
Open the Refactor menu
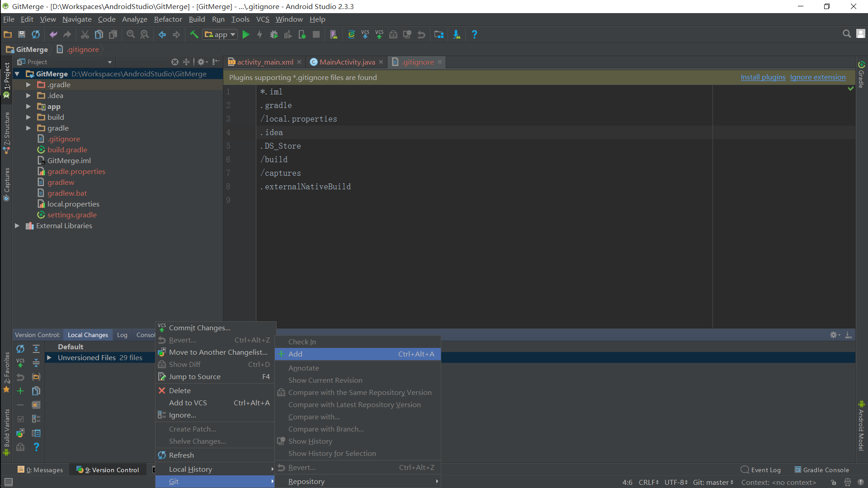[x=168, y=19]
